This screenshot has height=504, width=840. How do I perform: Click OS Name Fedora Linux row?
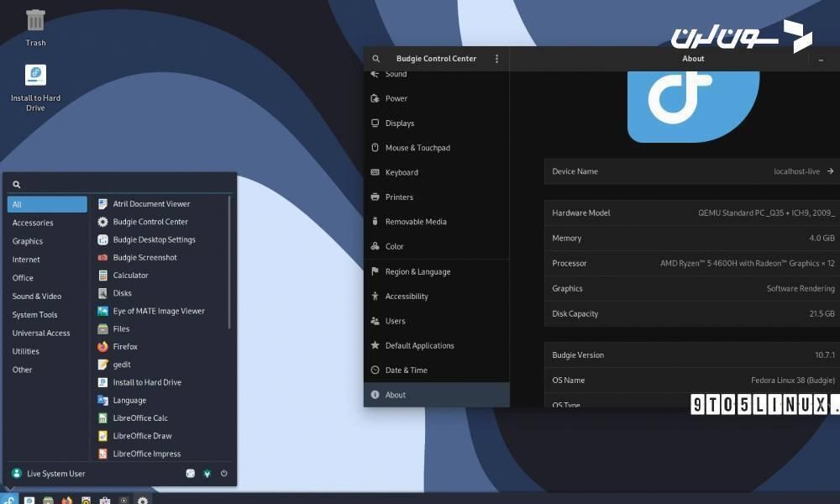point(692,380)
